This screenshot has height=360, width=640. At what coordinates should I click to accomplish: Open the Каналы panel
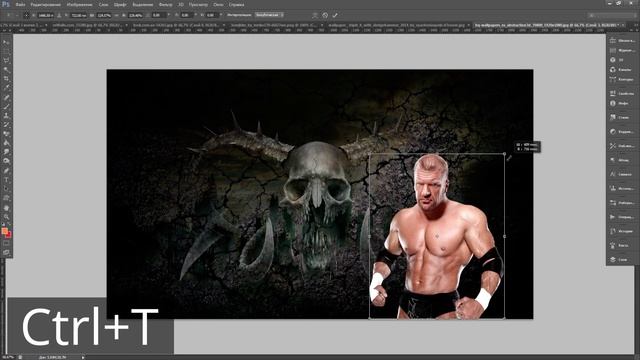(x=621, y=70)
